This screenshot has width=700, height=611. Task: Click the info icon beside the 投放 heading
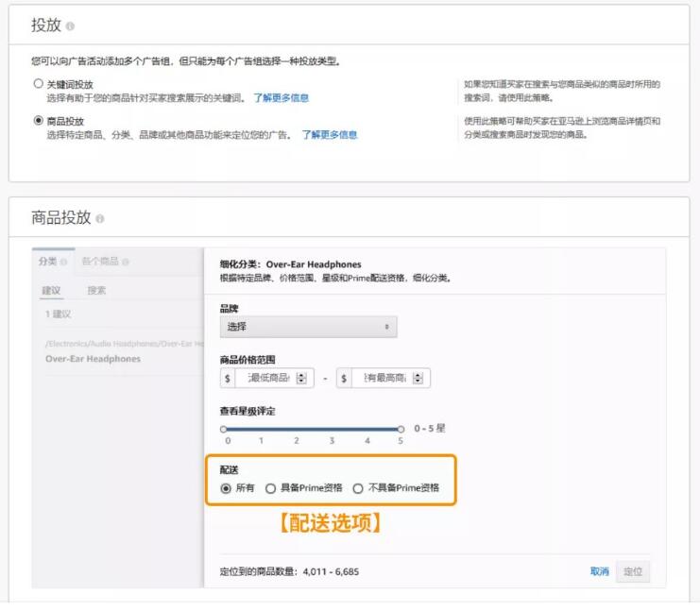(x=71, y=26)
